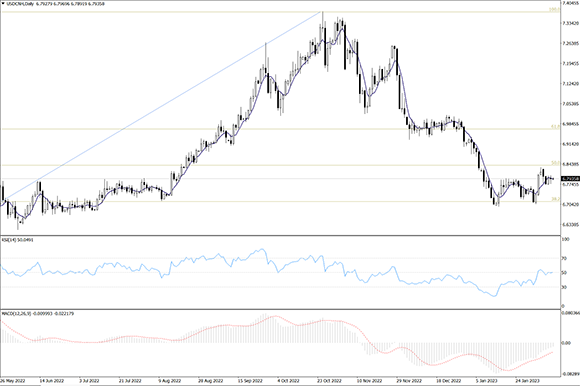This screenshot has width=580, height=386.
Task: Click the 26 May 2022 date label
Action: 13,380
